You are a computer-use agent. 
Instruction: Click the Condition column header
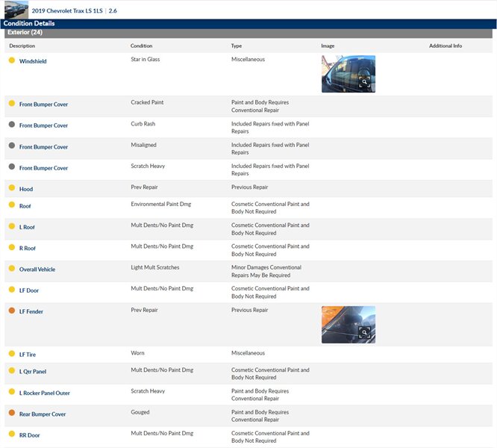click(141, 46)
